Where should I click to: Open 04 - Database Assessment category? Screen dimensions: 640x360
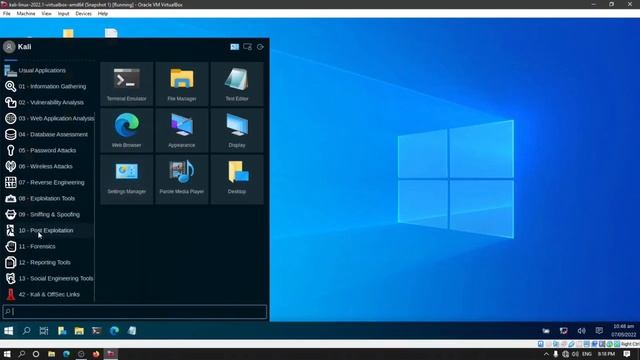coord(48,134)
